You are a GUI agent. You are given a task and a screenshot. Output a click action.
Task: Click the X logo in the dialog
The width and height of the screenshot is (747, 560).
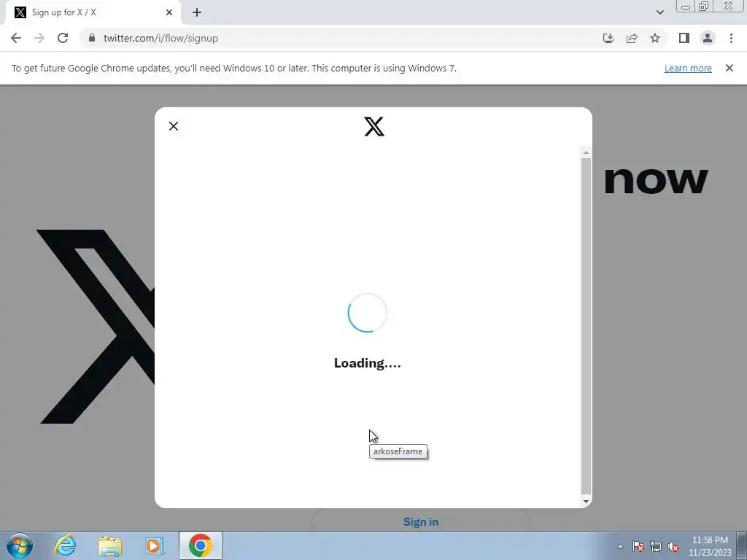[374, 127]
